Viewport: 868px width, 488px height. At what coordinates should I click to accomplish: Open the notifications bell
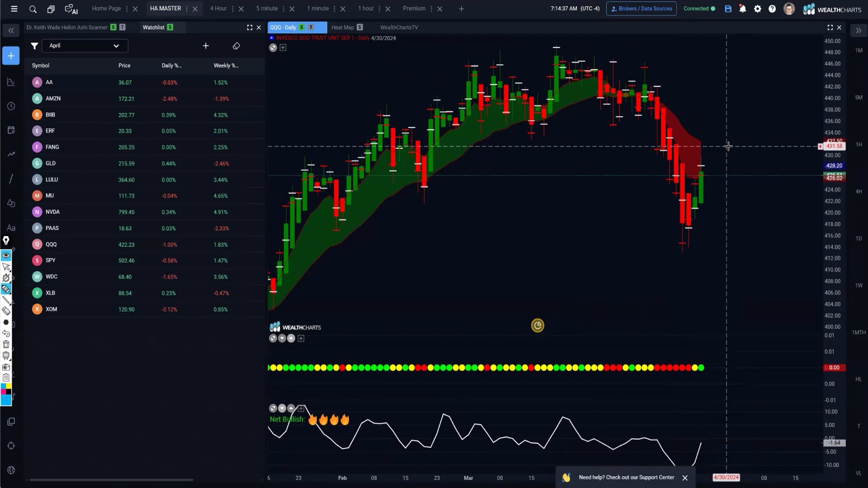coord(743,9)
